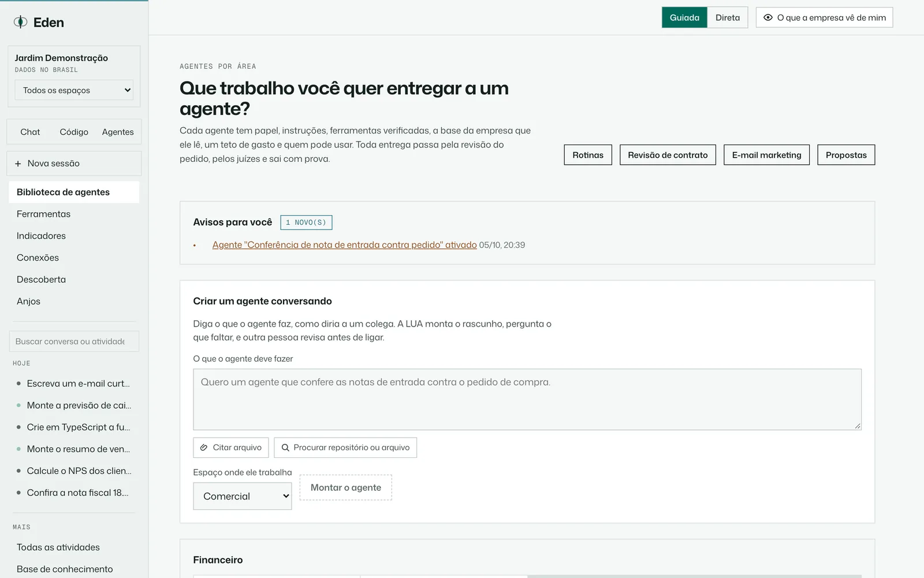Click the '1 NOVO(S)' badge
924x578 pixels.
pos(306,223)
